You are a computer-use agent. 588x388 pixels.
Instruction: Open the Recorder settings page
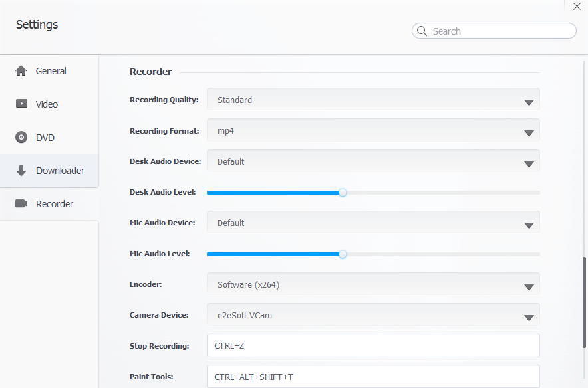click(53, 204)
